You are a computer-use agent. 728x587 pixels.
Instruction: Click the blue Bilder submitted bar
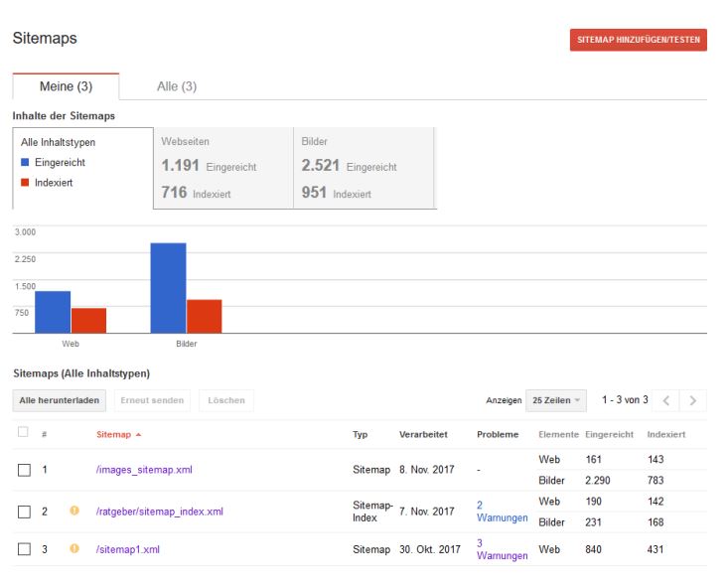pos(169,288)
